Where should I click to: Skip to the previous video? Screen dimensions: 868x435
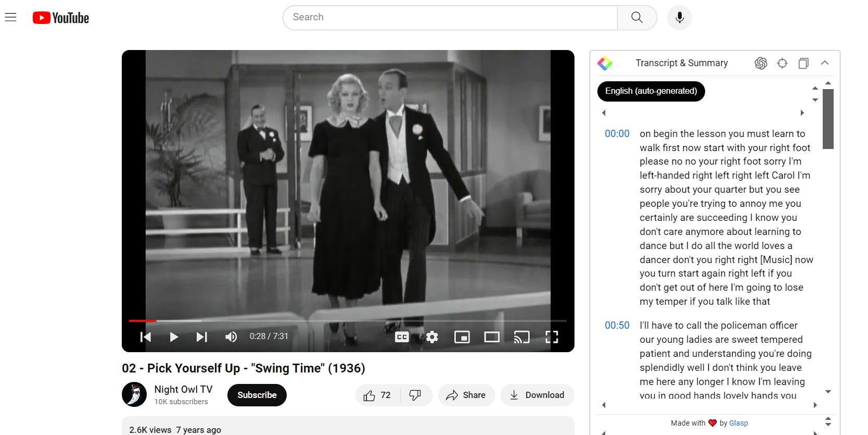[x=146, y=337]
